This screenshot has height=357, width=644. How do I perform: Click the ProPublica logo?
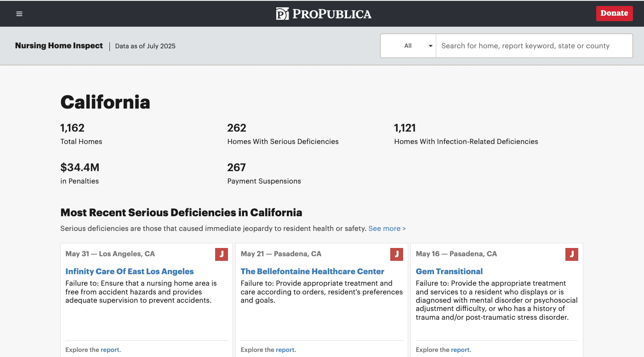point(324,13)
